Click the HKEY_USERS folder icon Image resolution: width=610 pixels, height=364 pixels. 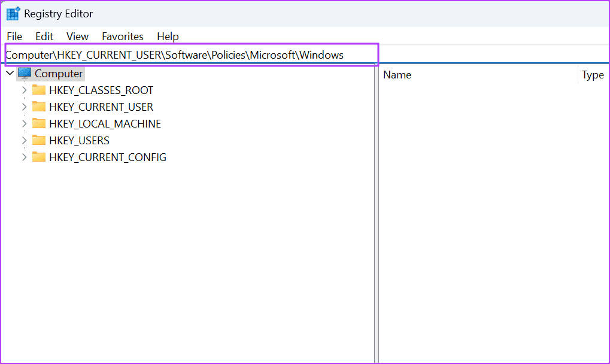38,140
